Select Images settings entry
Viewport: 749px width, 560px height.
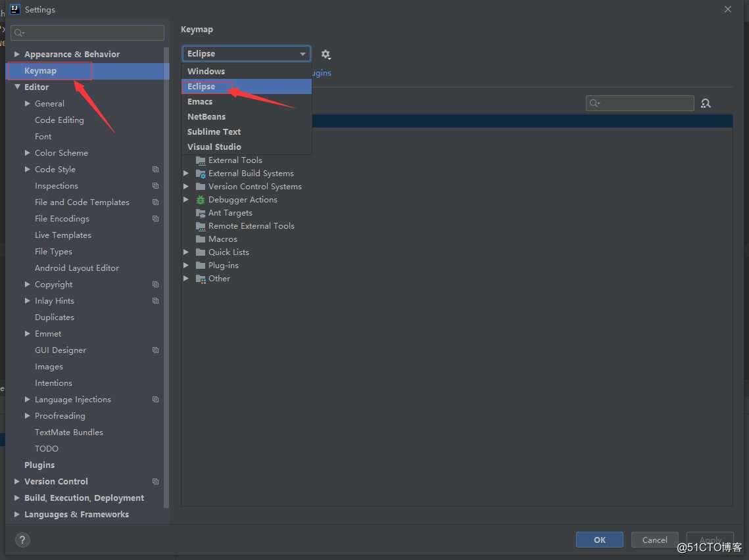pyautogui.click(x=49, y=367)
